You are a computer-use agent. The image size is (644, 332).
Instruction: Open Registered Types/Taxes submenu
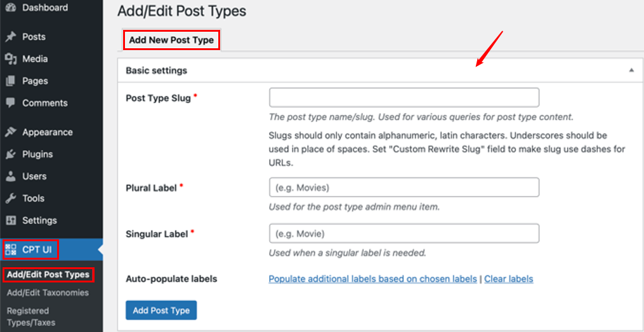[x=31, y=316]
